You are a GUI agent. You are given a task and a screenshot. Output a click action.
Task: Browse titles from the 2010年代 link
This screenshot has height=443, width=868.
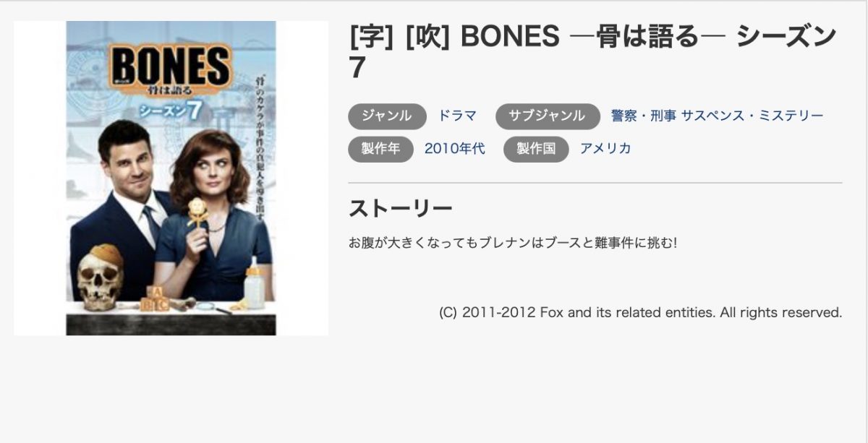pyautogui.click(x=454, y=149)
